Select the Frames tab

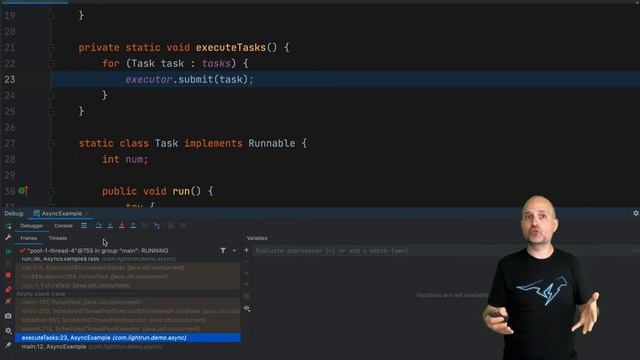pyautogui.click(x=29, y=238)
